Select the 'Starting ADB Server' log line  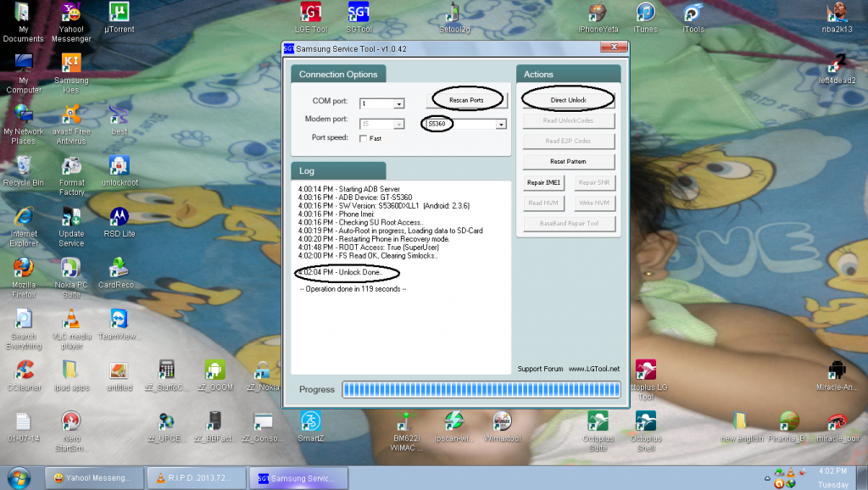(348, 189)
